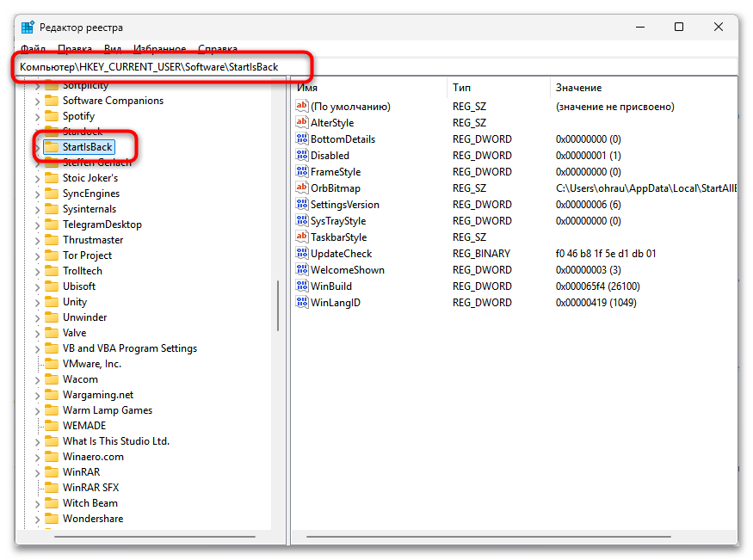Click the StartIsBack folder icon in tree
The width and height of the screenshot is (753, 560).
click(51, 147)
